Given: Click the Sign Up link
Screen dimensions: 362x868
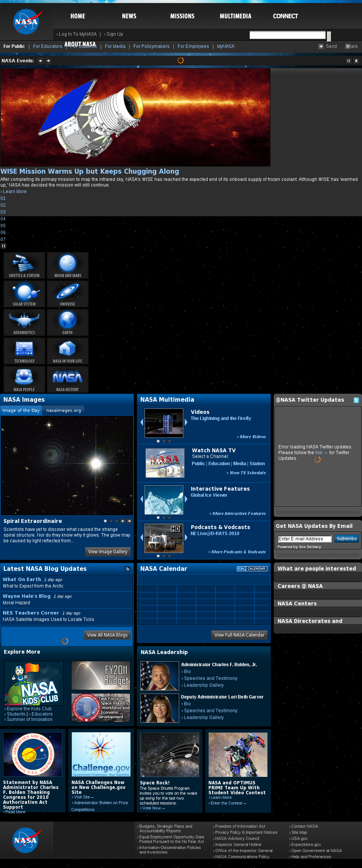Looking at the screenshot, I should coord(115,34).
